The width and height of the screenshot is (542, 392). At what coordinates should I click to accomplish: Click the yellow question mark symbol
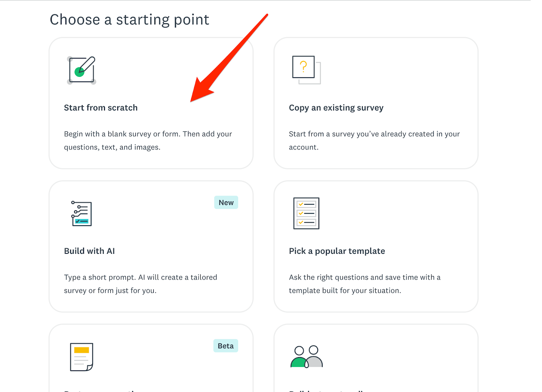pos(304,67)
